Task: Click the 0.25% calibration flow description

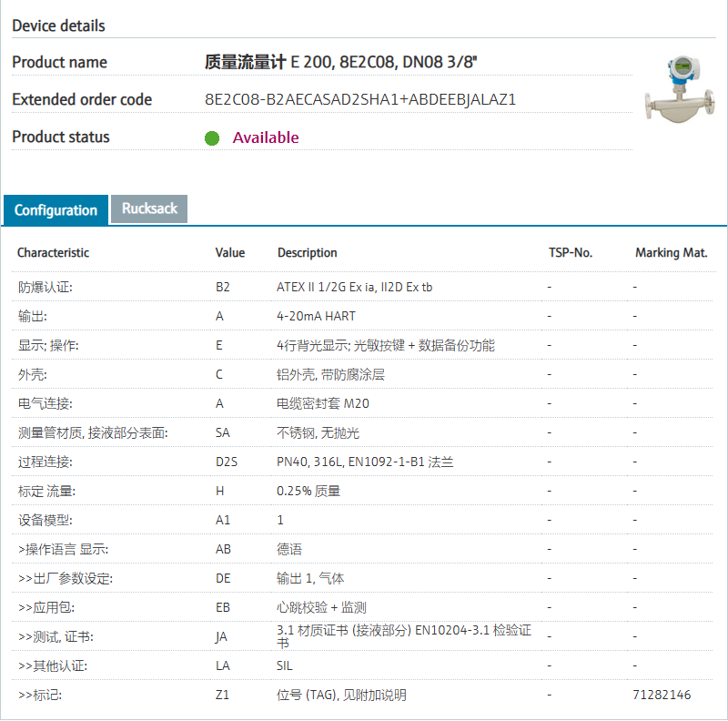Action: (308, 491)
